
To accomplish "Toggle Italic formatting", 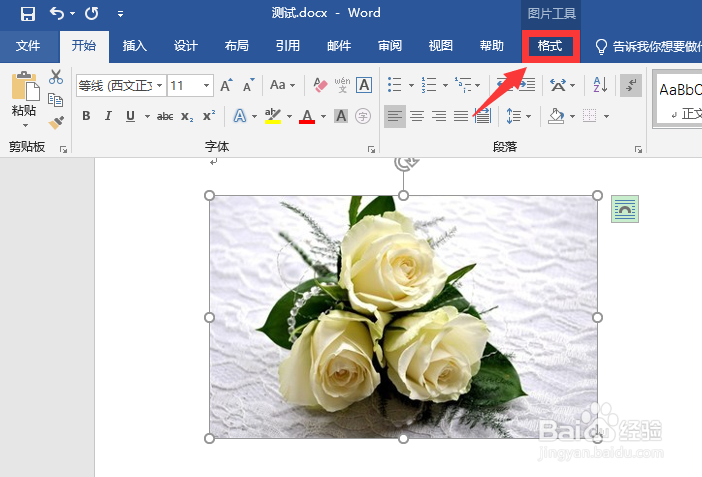I will 108,116.
